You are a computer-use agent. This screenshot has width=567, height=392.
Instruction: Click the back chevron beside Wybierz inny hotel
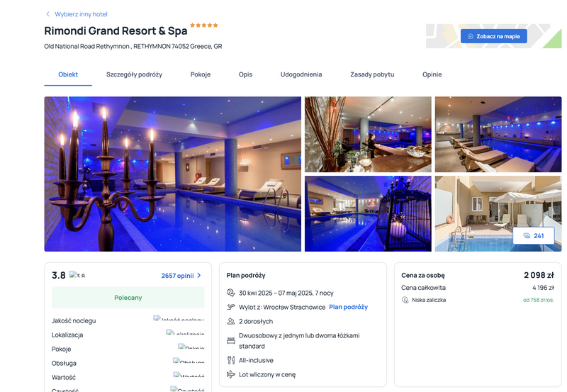[47, 14]
